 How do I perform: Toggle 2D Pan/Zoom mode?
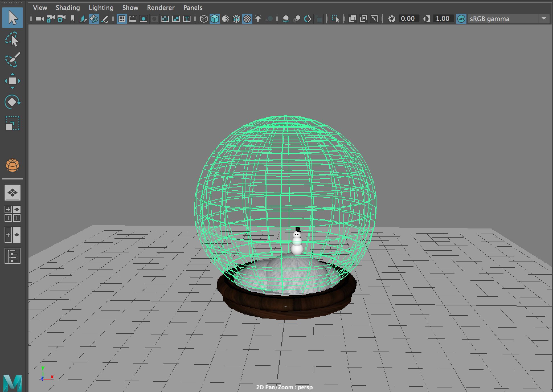94,19
